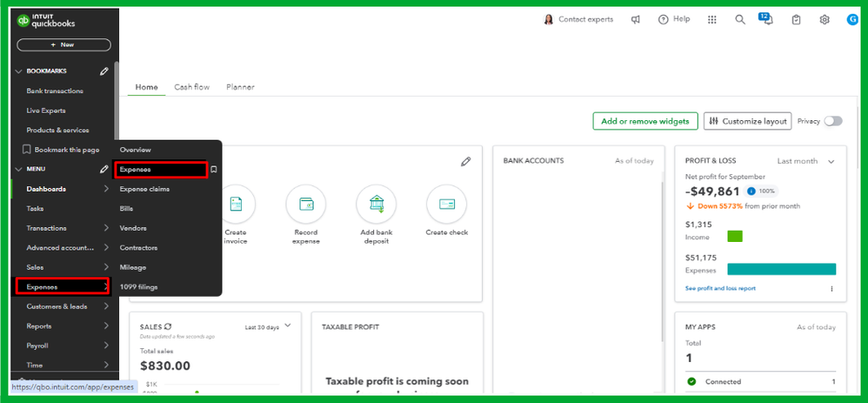Open the Tasks menu item
The width and height of the screenshot is (868, 403).
(x=35, y=208)
